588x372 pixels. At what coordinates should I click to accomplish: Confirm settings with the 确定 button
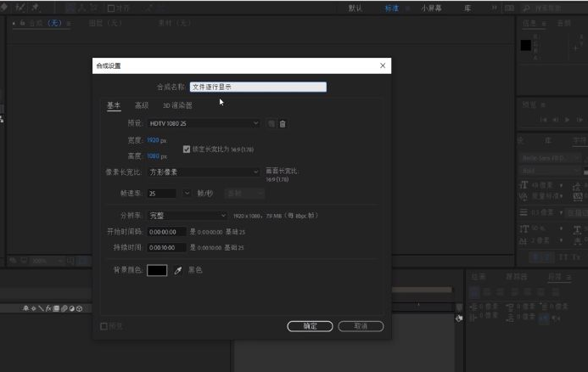(310, 326)
